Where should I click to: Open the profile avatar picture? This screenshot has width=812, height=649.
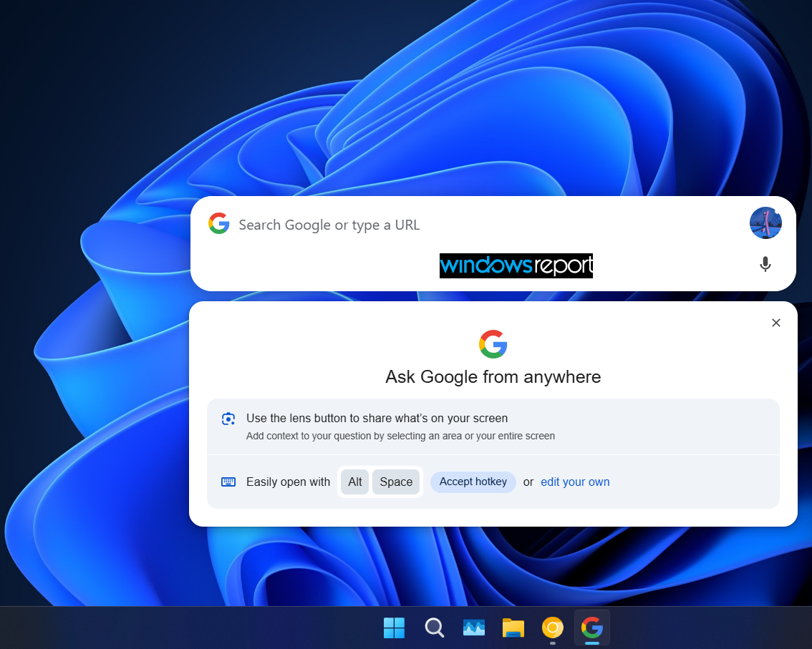coord(765,223)
